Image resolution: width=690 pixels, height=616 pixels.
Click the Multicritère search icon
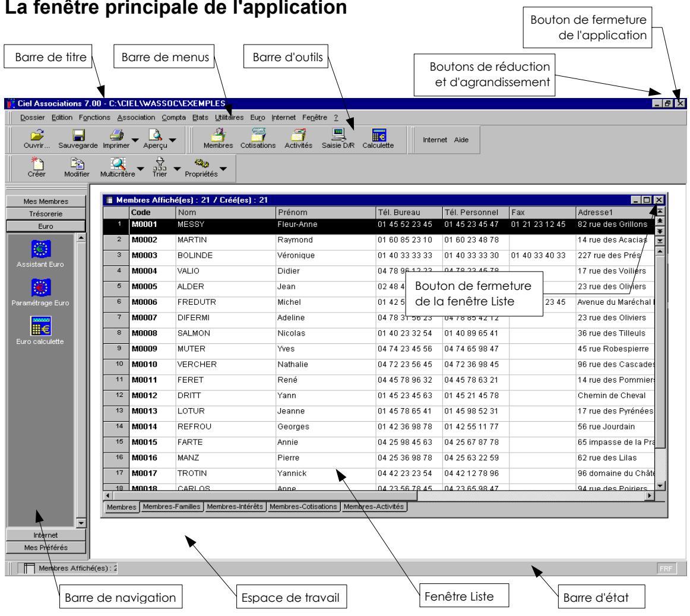pyautogui.click(x=118, y=163)
